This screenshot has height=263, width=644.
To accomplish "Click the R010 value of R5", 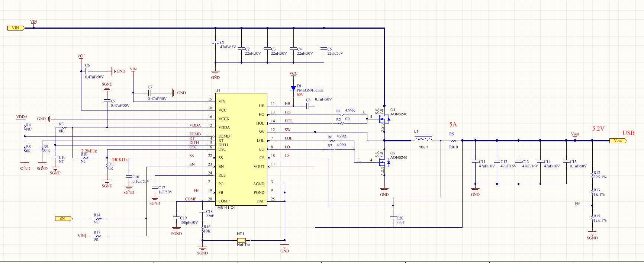I will (454, 147).
